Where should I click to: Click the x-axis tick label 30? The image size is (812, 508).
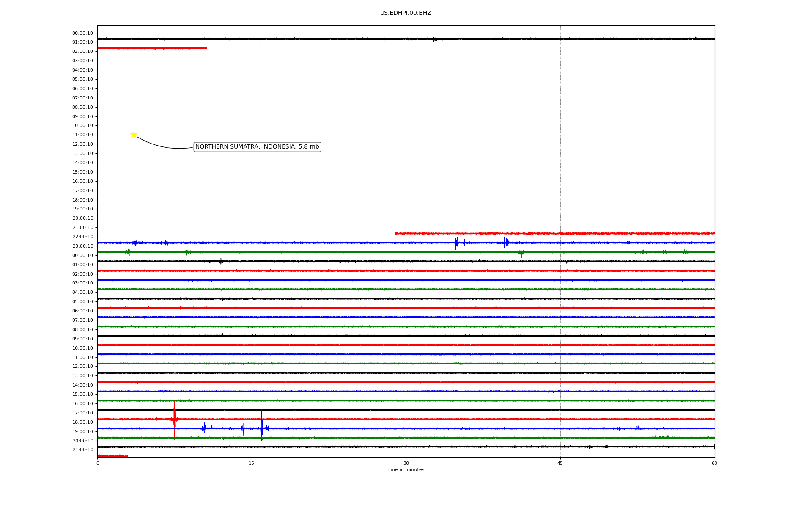tap(406, 463)
